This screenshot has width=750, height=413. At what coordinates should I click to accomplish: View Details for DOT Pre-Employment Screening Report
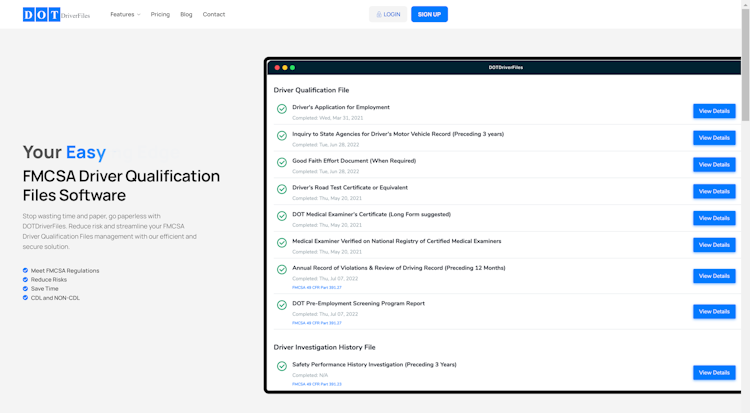[714, 312]
